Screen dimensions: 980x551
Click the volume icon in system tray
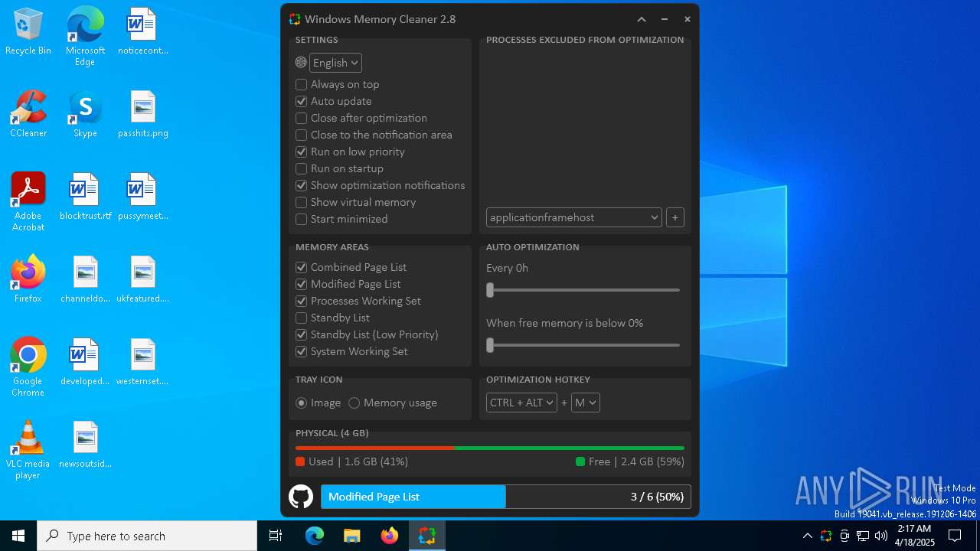[x=881, y=536]
